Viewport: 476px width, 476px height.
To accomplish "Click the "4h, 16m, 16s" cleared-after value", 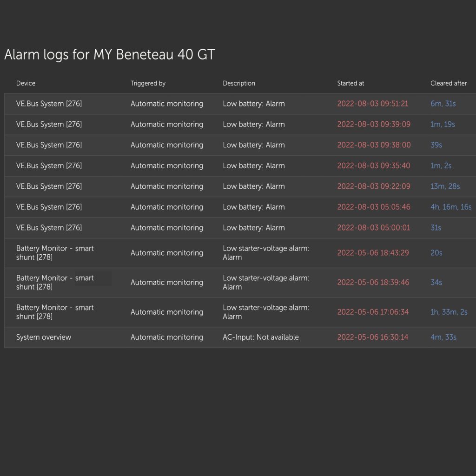I will click(451, 207).
